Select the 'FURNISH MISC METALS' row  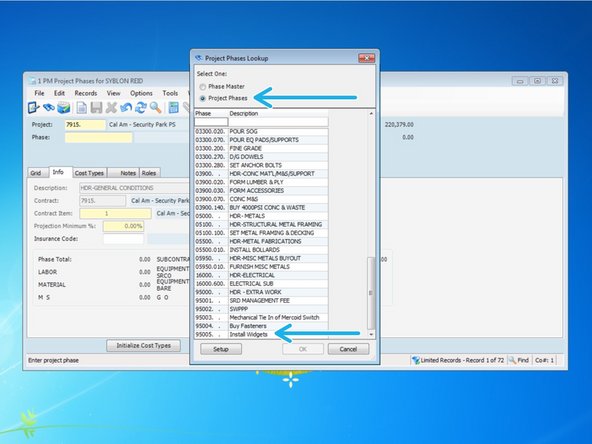(x=261, y=267)
